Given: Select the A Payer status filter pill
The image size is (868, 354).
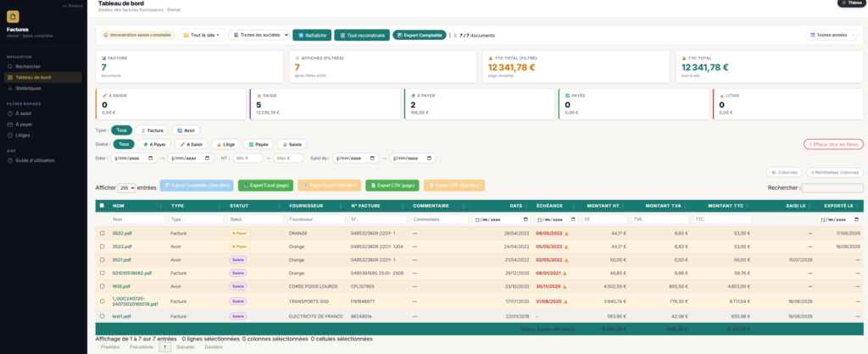Looking at the screenshot, I should coord(154,144).
